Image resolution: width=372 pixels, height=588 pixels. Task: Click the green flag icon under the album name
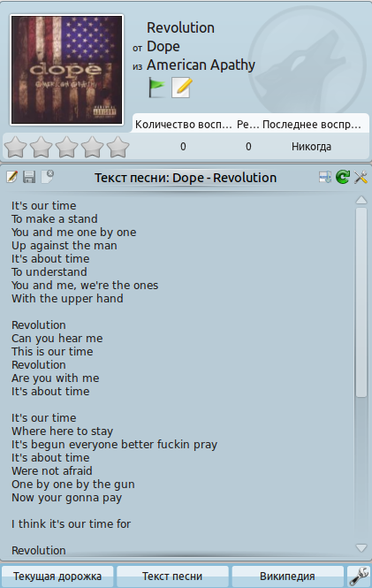point(156,88)
